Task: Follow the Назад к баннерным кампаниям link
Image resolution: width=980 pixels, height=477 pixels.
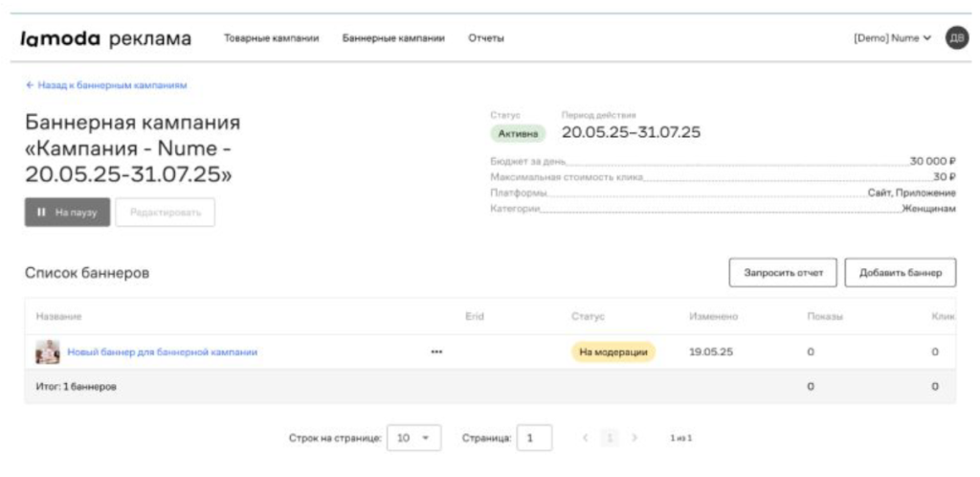Action: pos(105,85)
